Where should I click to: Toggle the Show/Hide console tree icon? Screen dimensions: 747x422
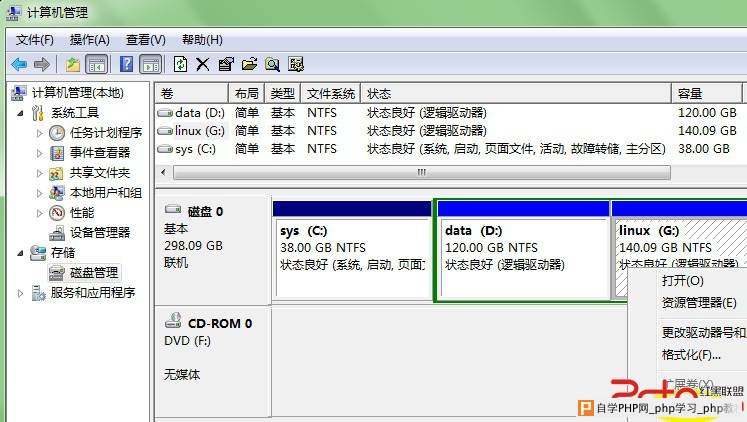[97, 64]
